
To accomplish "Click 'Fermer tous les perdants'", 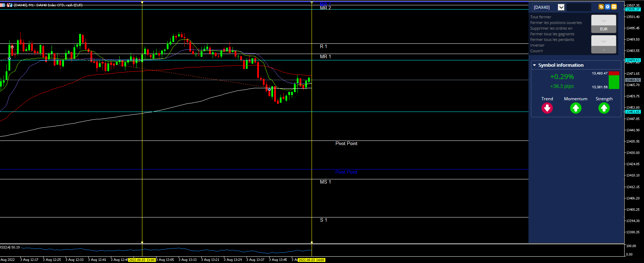I will tap(552, 40).
